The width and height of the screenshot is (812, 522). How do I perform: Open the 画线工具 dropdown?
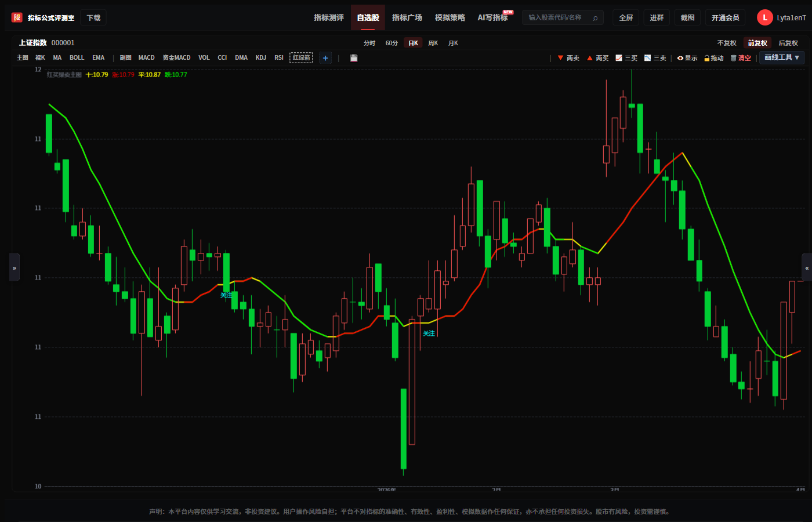point(782,57)
